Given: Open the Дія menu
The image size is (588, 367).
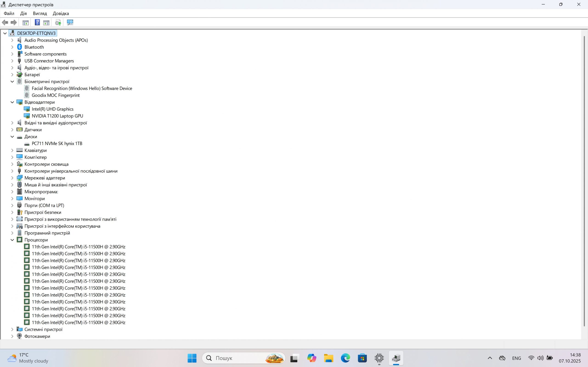Looking at the screenshot, I should (x=23, y=13).
